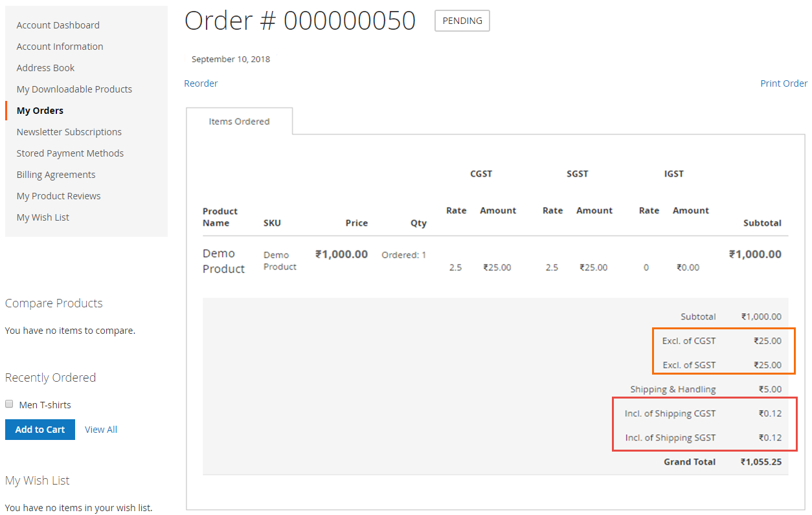Click the PENDING status badge

coord(462,21)
